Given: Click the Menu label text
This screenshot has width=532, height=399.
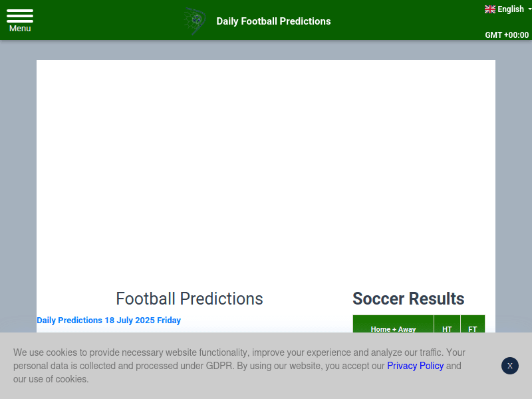Looking at the screenshot, I should coord(19,28).
